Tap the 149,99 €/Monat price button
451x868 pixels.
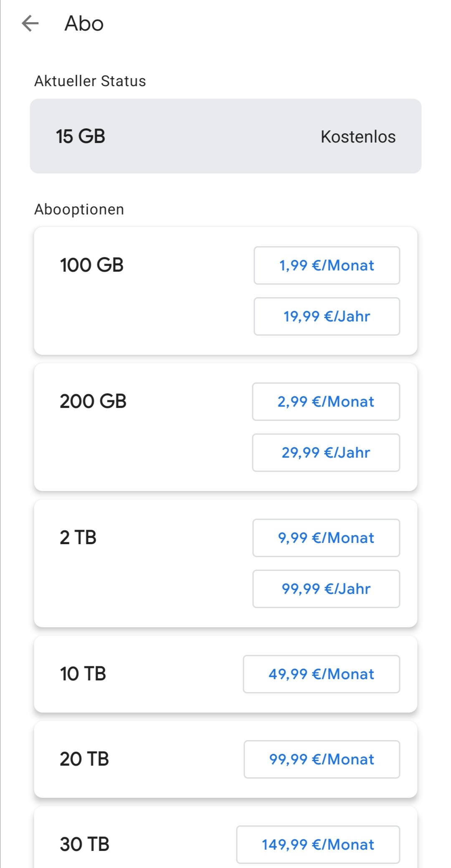318,845
